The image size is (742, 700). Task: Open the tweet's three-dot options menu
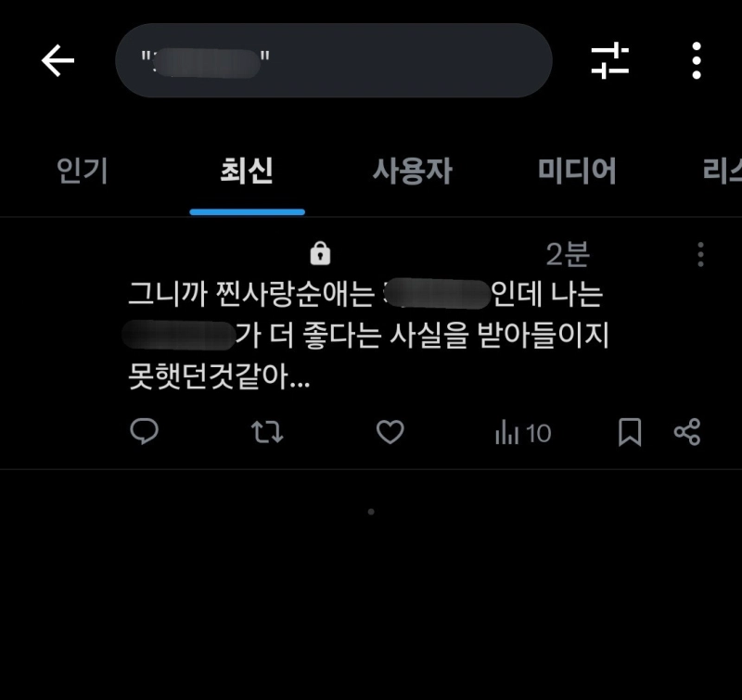pos(701,254)
